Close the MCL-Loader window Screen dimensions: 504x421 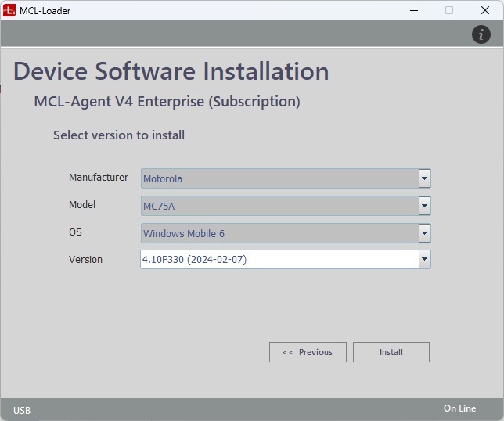click(x=485, y=11)
